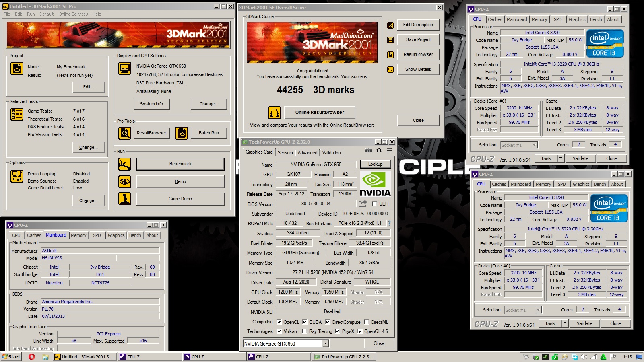Toggle the Ray Tracing checkbox in GPU-Z
644x362 pixels.
point(305,331)
